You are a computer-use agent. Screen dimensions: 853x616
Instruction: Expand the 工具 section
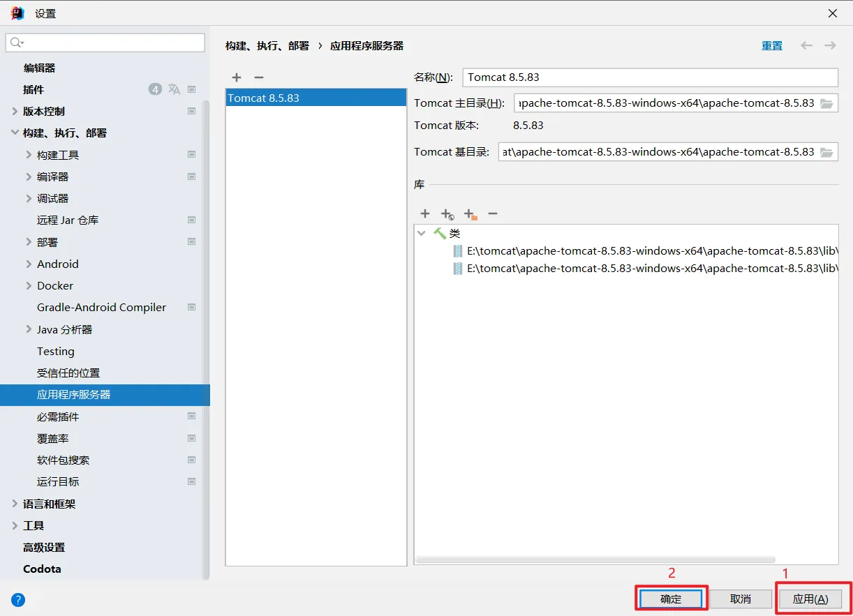tap(15, 525)
